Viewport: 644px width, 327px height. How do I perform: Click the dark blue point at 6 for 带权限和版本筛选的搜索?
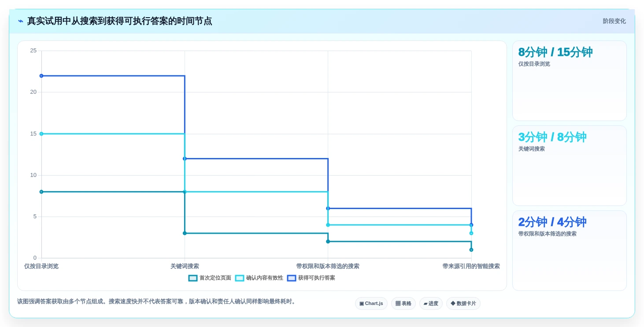coord(328,209)
